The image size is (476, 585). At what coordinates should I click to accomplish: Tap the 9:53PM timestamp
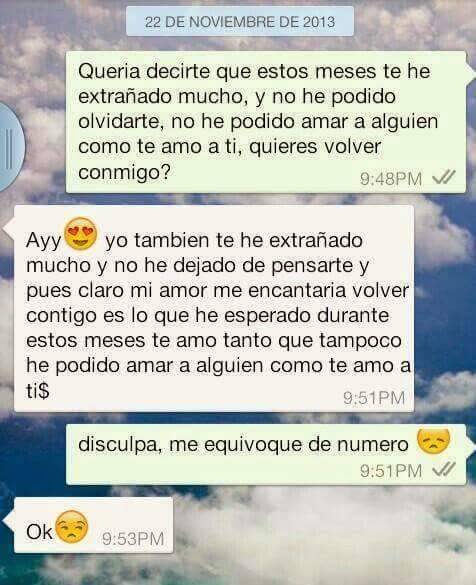click(133, 539)
